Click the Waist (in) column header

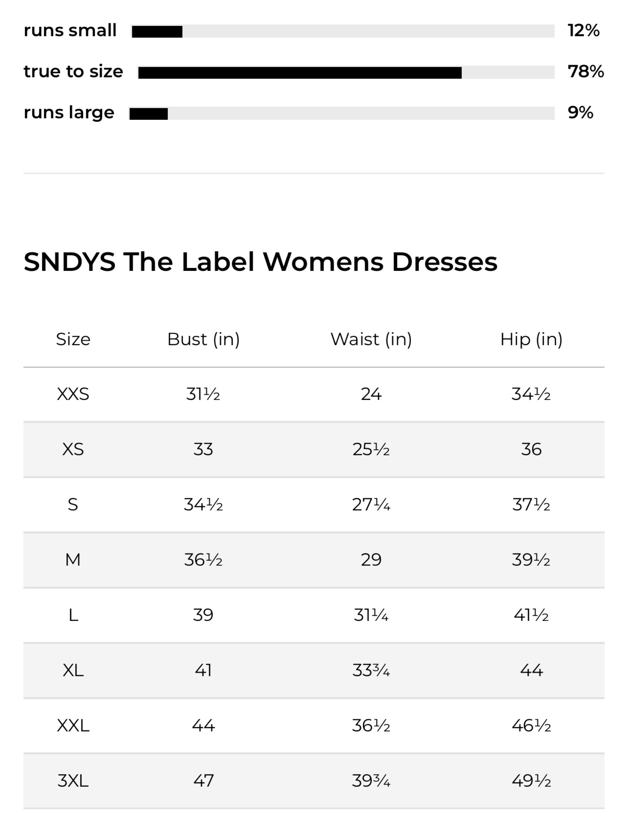[371, 339]
